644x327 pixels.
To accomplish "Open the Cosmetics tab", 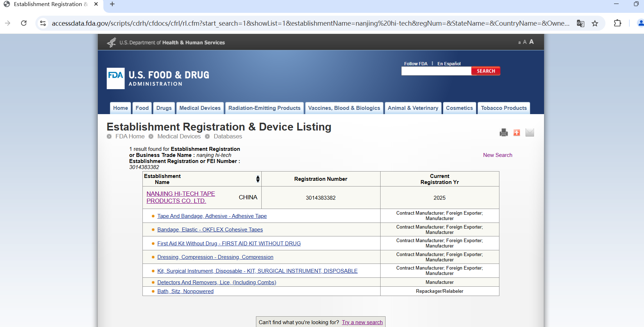I will point(459,108).
